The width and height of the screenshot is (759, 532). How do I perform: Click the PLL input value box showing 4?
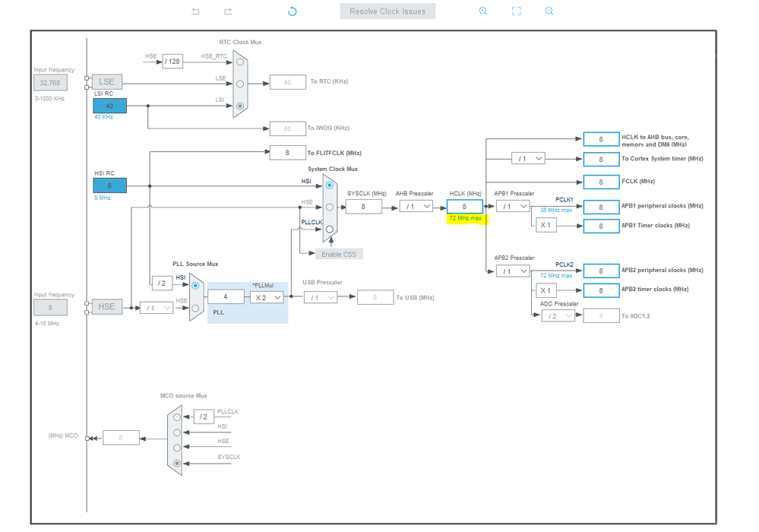(226, 296)
